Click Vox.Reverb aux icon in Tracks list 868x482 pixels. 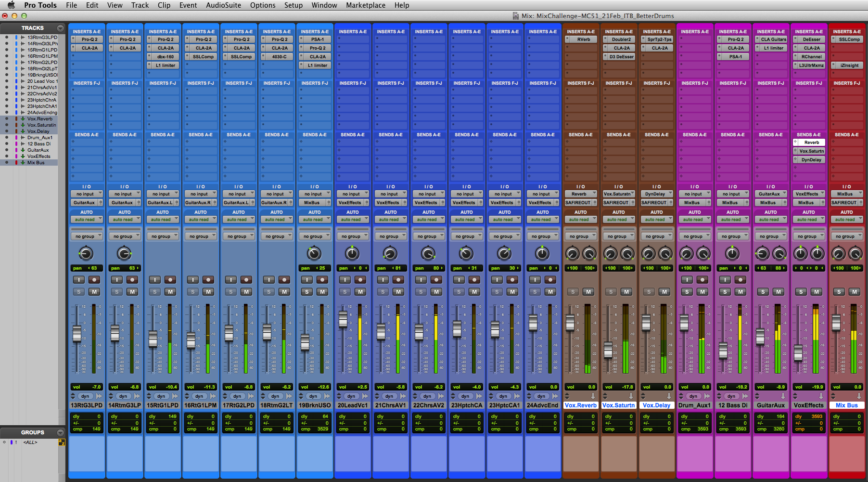[x=23, y=119]
